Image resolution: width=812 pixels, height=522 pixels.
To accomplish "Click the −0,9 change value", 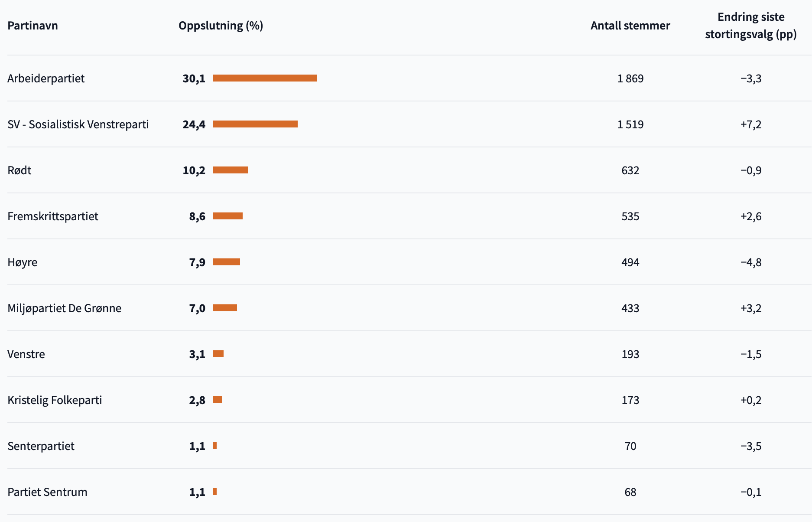I will tap(751, 170).
